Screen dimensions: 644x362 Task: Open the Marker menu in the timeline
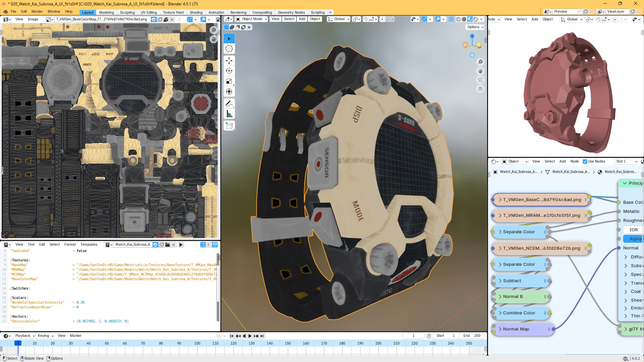point(76,336)
